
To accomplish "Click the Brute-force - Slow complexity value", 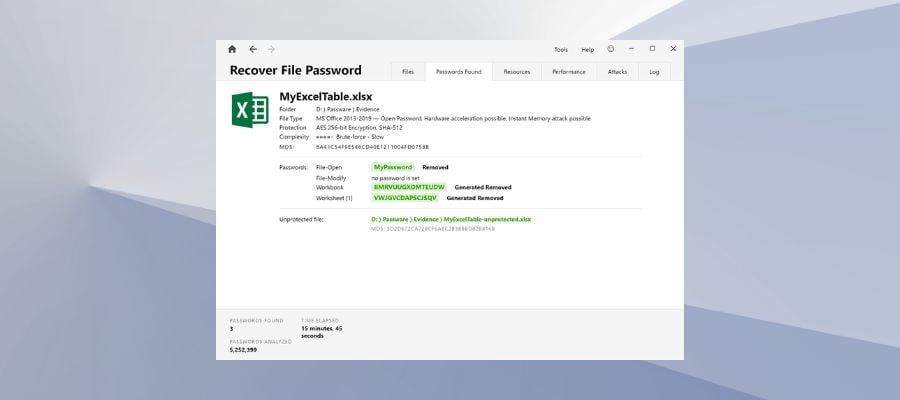I will coord(360,137).
